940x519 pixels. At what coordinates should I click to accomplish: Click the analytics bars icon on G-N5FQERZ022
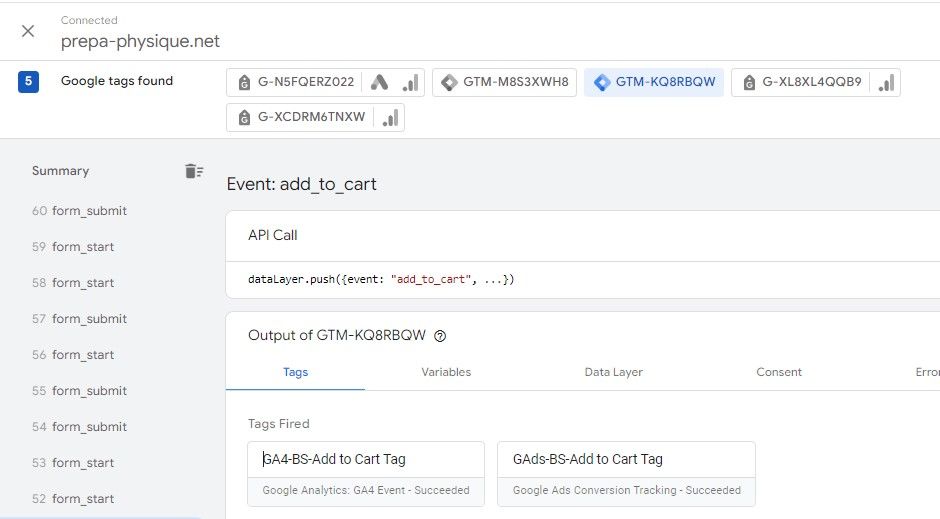click(x=410, y=83)
